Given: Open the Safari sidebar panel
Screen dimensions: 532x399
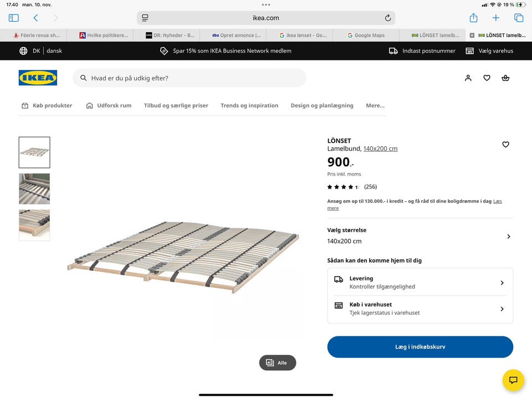Looking at the screenshot, I should [x=14, y=18].
